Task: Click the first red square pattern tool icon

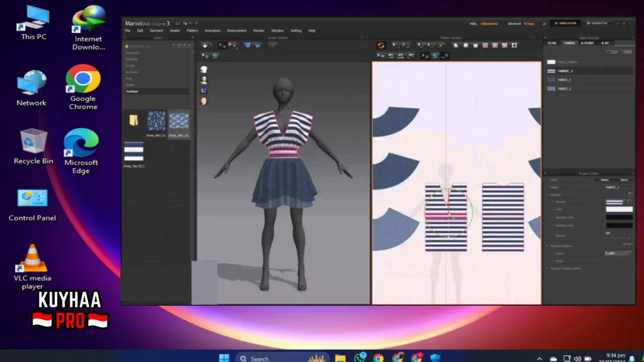Action: click(x=485, y=45)
